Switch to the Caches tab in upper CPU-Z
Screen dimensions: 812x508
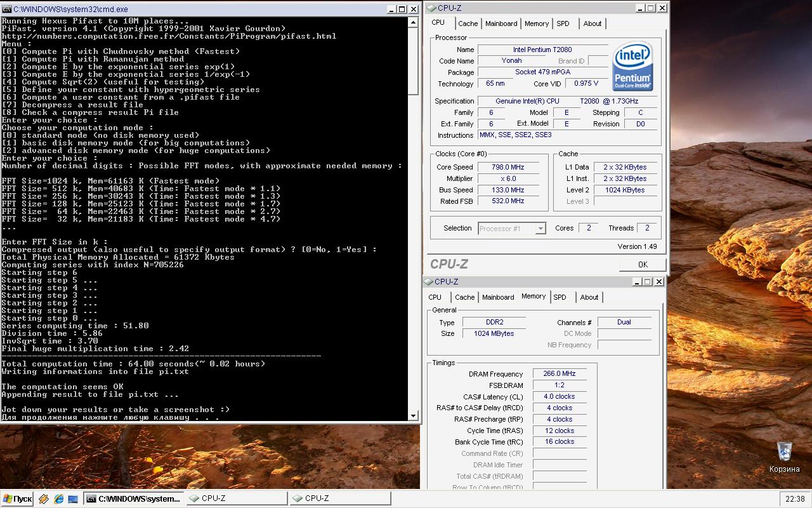tap(468, 23)
